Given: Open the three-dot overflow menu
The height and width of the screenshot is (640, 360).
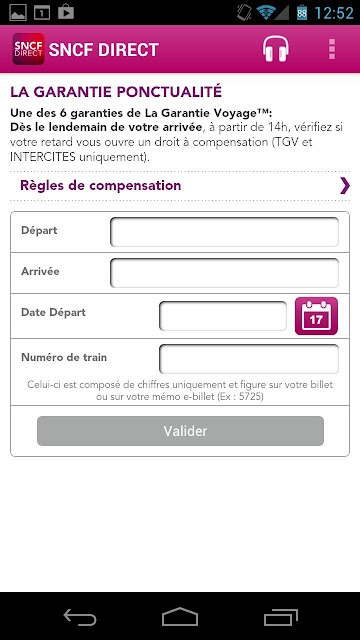Looking at the screenshot, I should click(x=332, y=49).
